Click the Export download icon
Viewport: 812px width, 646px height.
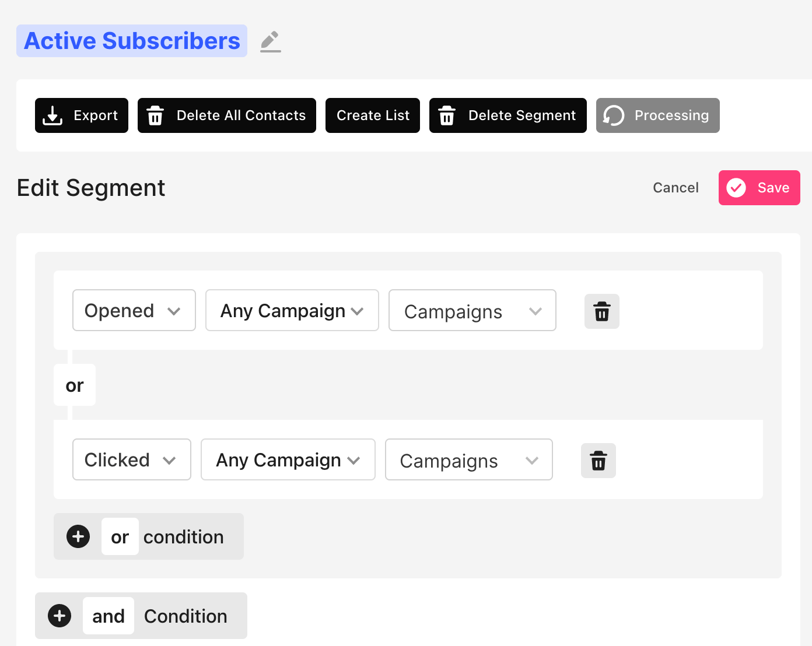point(52,115)
